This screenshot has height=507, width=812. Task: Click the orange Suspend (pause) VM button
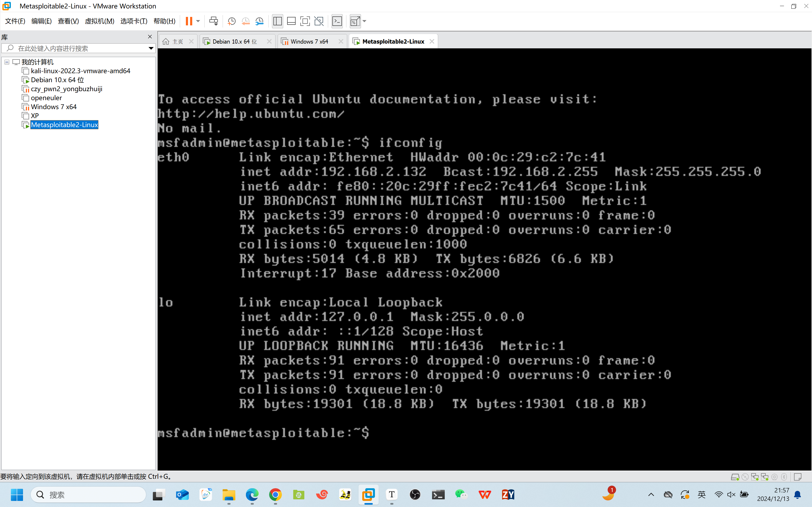pos(189,21)
